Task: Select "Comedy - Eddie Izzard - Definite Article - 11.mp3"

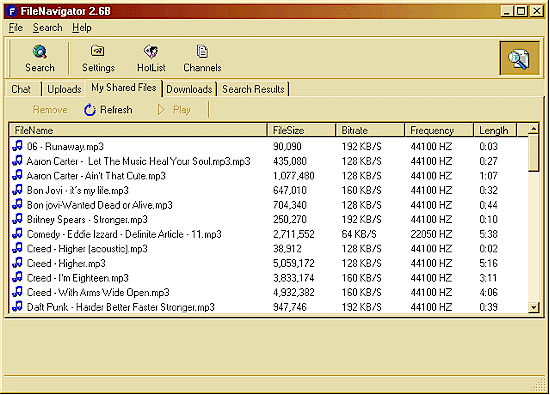Action: [124, 234]
